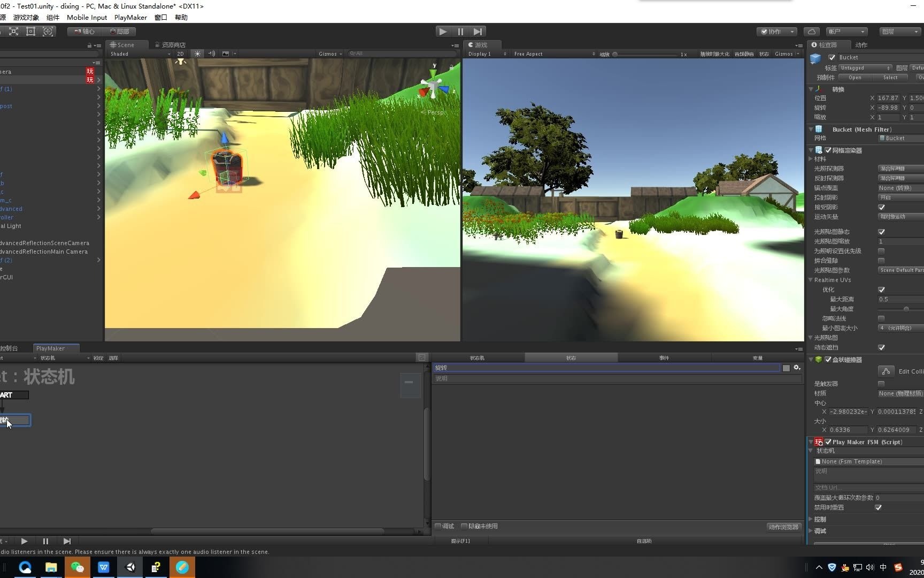The height and width of the screenshot is (578, 924).
Task: Step one frame in main toolbar
Action: [x=478, y=32]
